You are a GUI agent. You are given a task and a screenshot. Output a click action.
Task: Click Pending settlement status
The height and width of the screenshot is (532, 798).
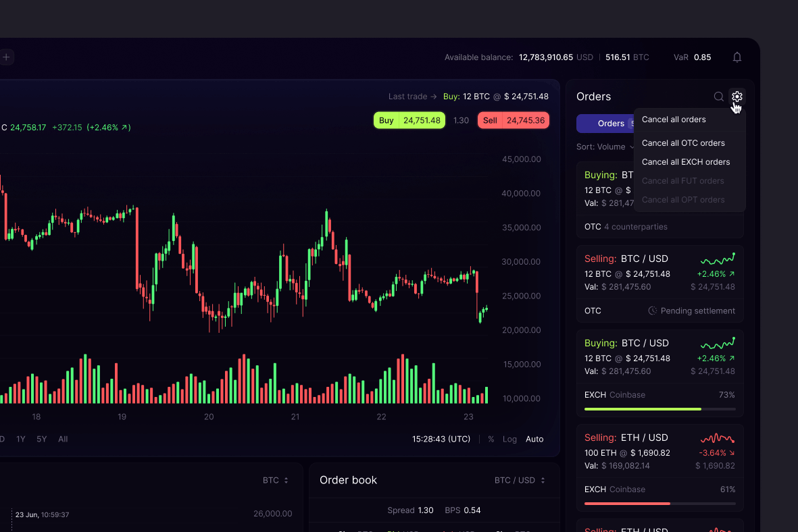692,311
